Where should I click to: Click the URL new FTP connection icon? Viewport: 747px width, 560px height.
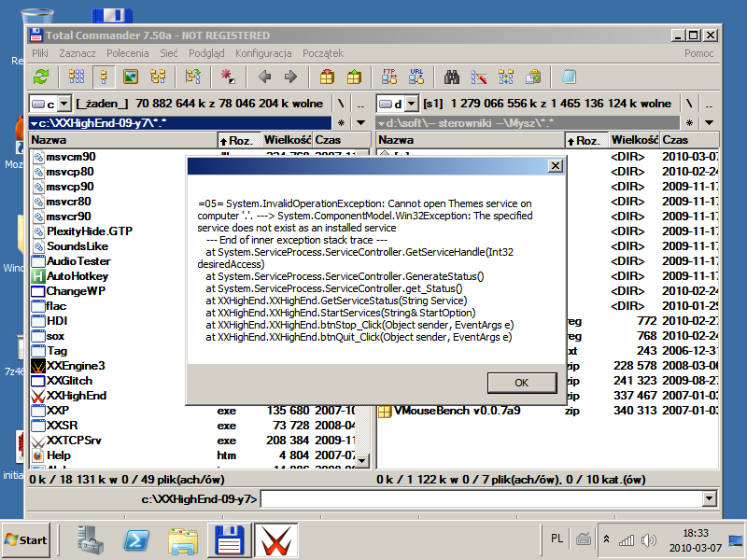tap(416, 77)
